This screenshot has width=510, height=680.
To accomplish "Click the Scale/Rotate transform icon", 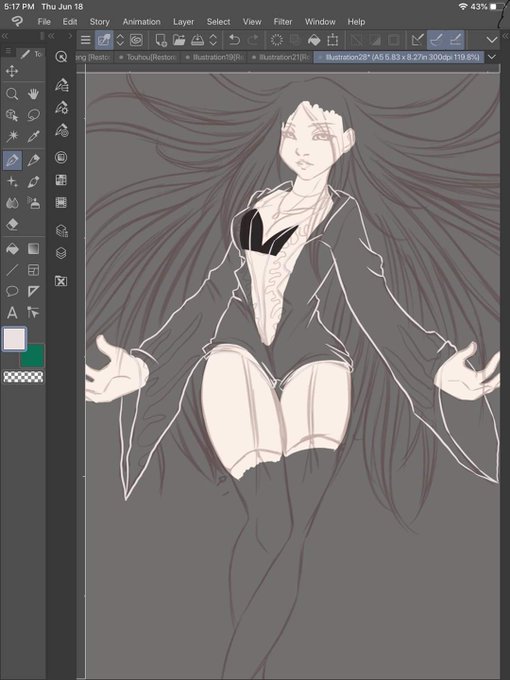I will coord(333,40).
